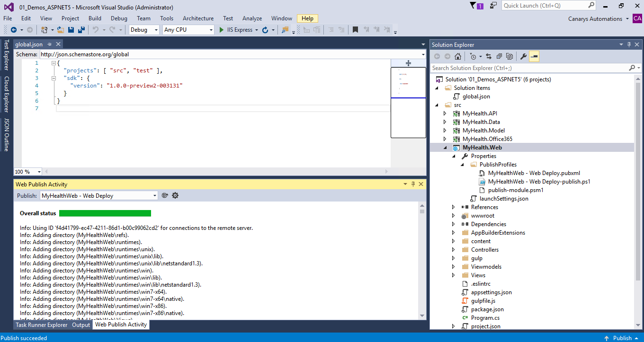Collapse the MyHealth.Web project node
Screen dimensions: 644x342
point(445,148)
